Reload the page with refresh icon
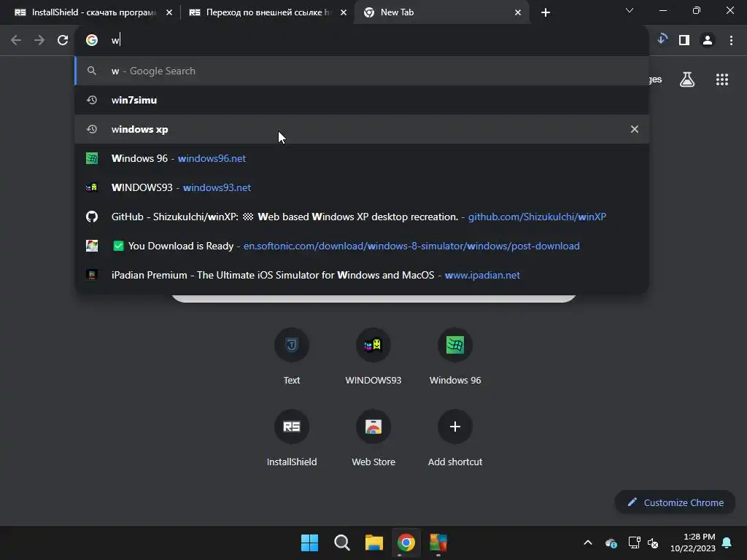 (63, 41)
